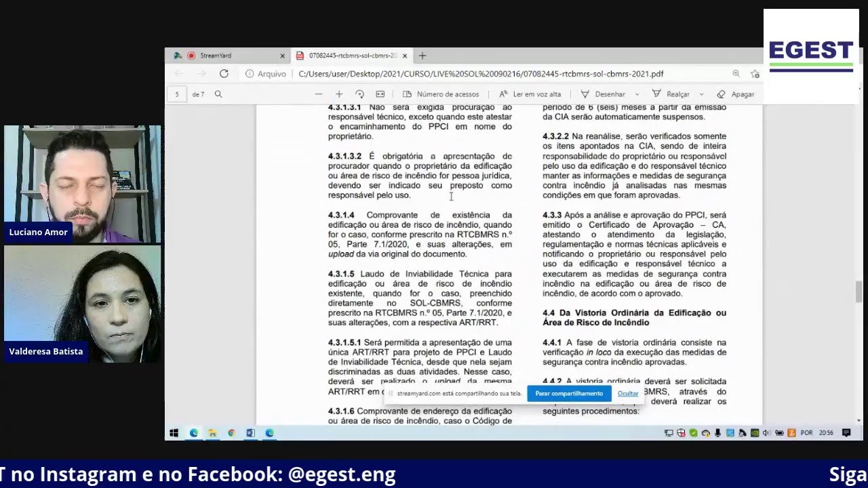The image size is (868, 488).
Task: Go forward in browser history
Action: click(x=201, y=74)
